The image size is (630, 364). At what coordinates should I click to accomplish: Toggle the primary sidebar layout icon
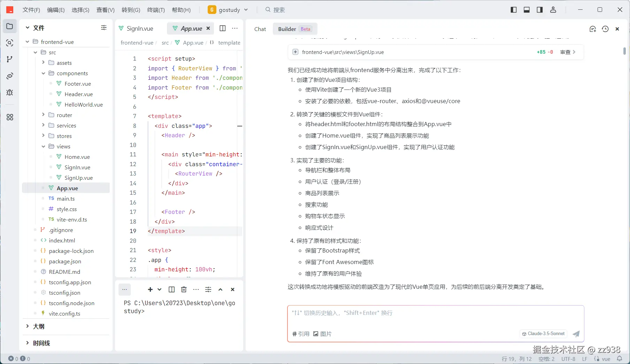(x=514, y=10)
